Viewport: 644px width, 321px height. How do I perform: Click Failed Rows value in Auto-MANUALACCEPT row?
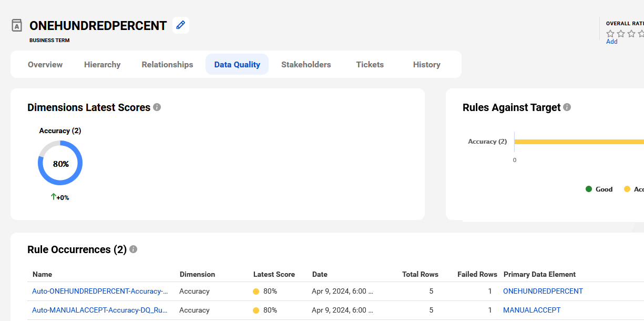pos(490,310)
